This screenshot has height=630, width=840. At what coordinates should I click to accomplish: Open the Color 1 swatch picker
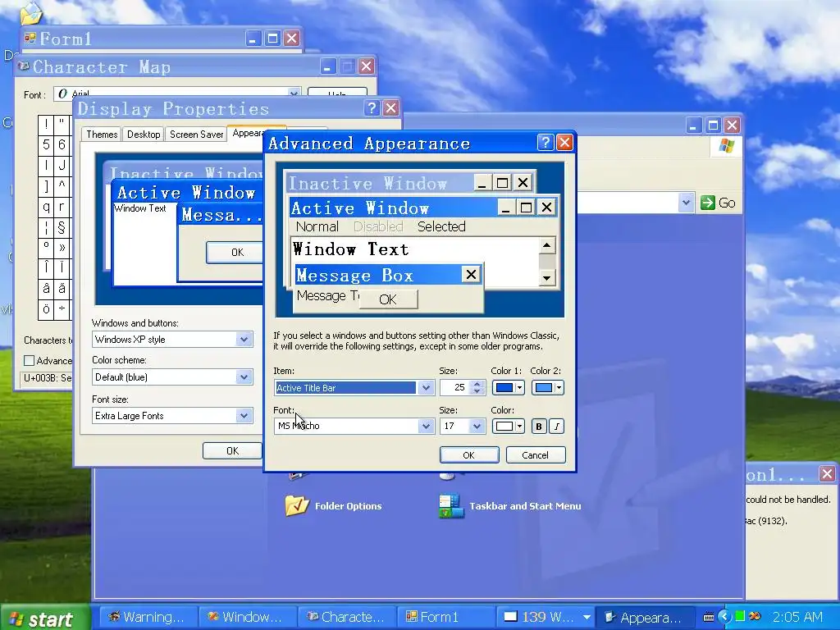(508, 387)
